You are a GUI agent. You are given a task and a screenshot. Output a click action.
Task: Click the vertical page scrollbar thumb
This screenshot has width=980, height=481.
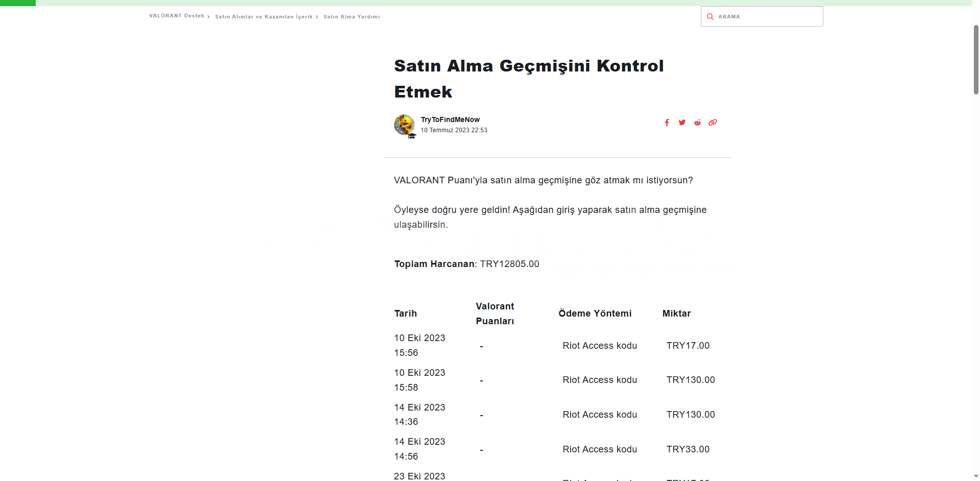click(976, 60)
